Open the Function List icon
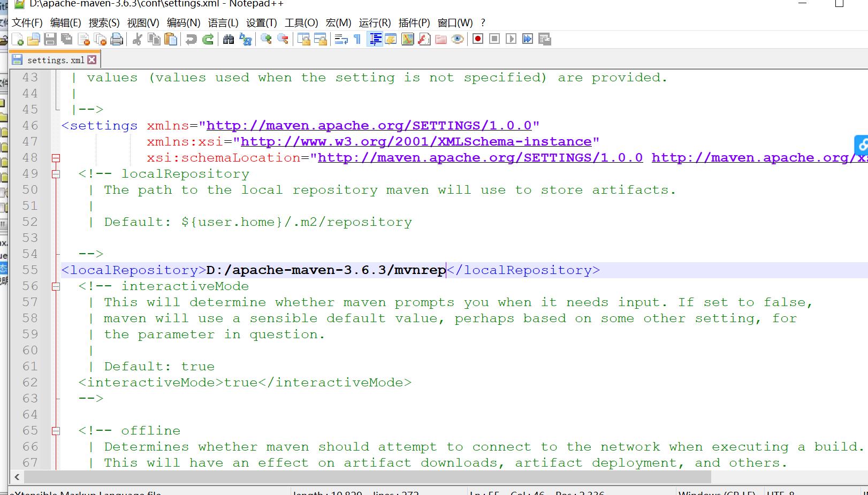This screenshot has width=868, height=495. click(x=424, y=39)
